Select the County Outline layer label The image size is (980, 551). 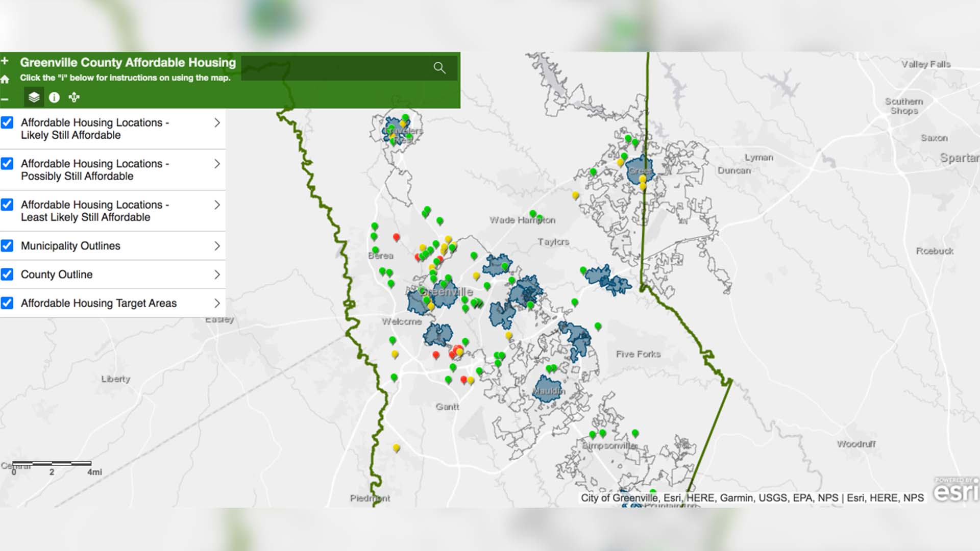tap(57, 274)
